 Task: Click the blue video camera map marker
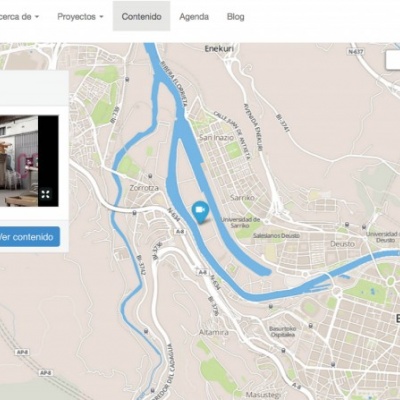coord(200,212)
